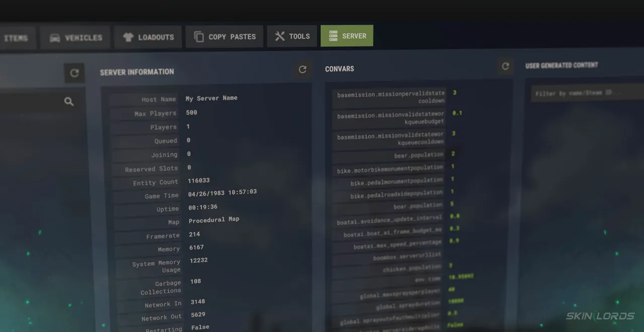Click refresh icon above the search box
Viewport: 644px width, 332px height.
[x=74, y=73]
